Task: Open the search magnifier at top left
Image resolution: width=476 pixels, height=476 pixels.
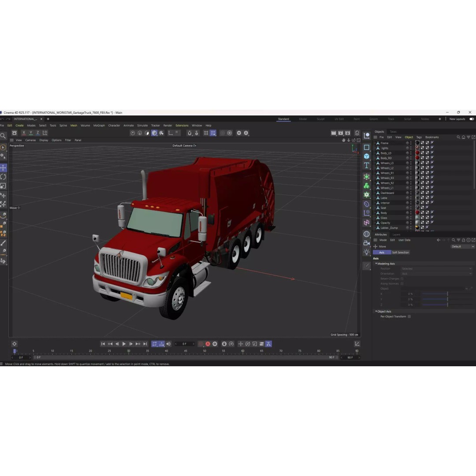Action: click(3, 136)
